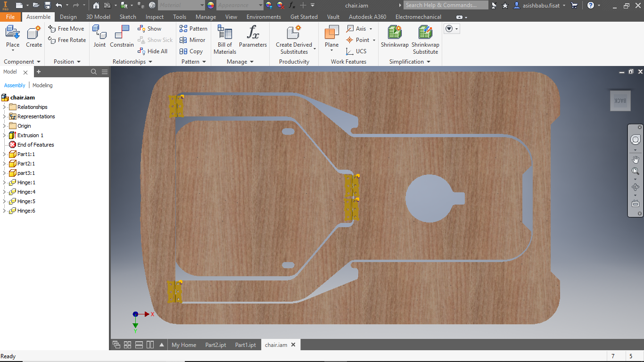The height and width of the screenshot is (362, 644).
Task: Open Bill of Materials
Action: pyautogui.click(x=225, y=33)
